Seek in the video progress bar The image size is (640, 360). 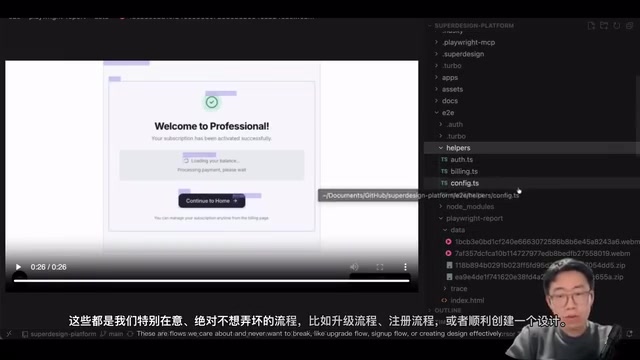coord(211,280)
